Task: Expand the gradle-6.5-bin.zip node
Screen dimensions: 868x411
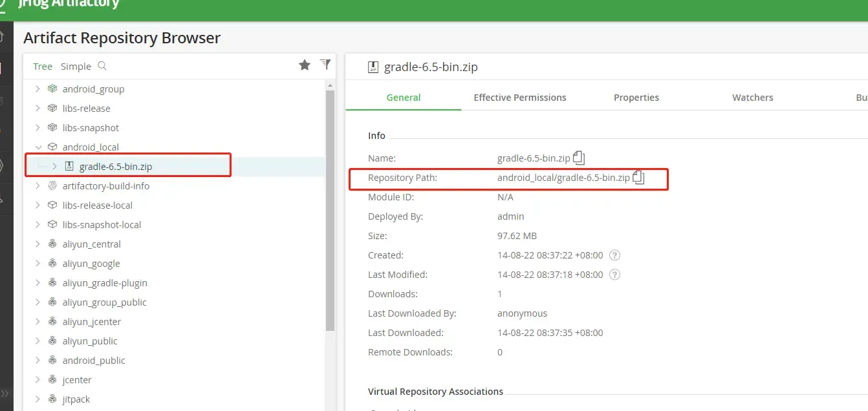Action: pyautogui.click(x=55, y=167)
